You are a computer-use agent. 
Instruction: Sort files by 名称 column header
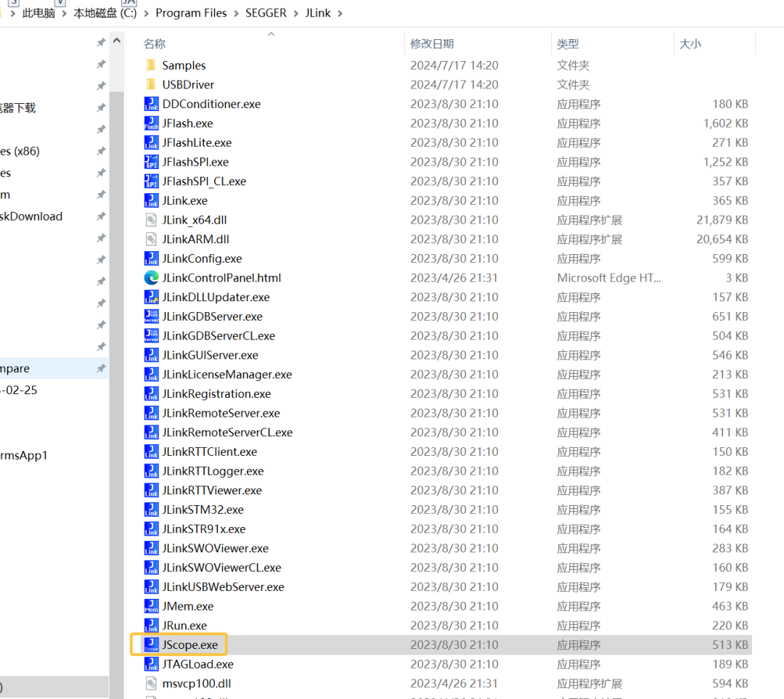click(x=155, y=44)
